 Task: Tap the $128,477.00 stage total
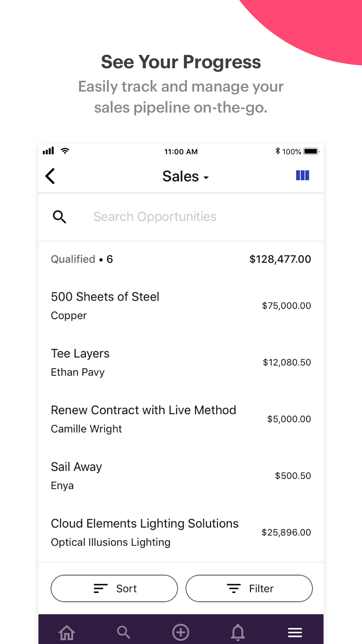pyautogui.click(x=280, y=259)
